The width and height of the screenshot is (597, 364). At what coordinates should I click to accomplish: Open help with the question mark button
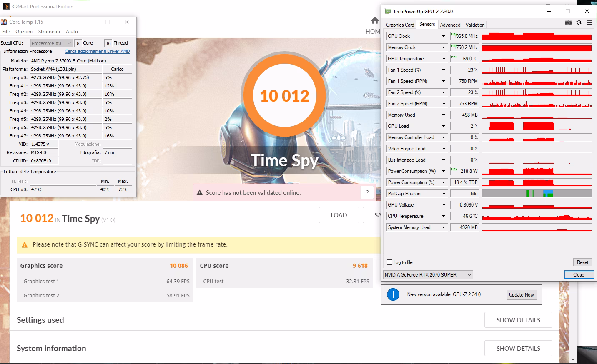(x=367, y=192)
